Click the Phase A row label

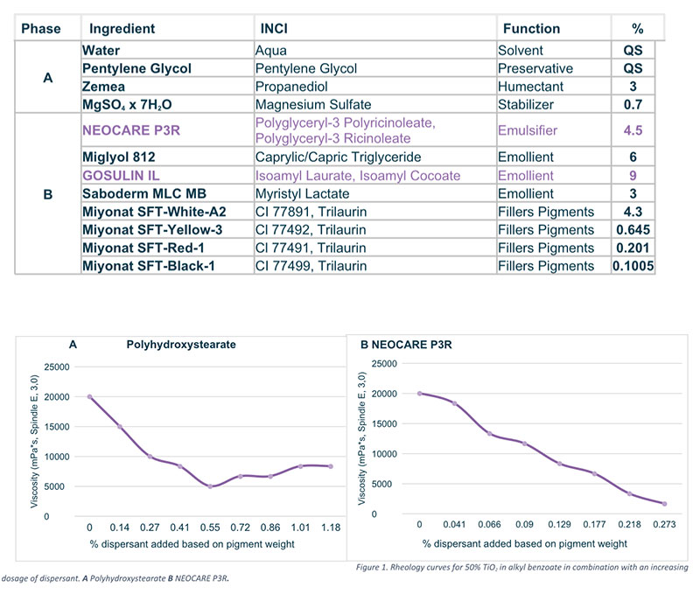[x=49, y=78]
